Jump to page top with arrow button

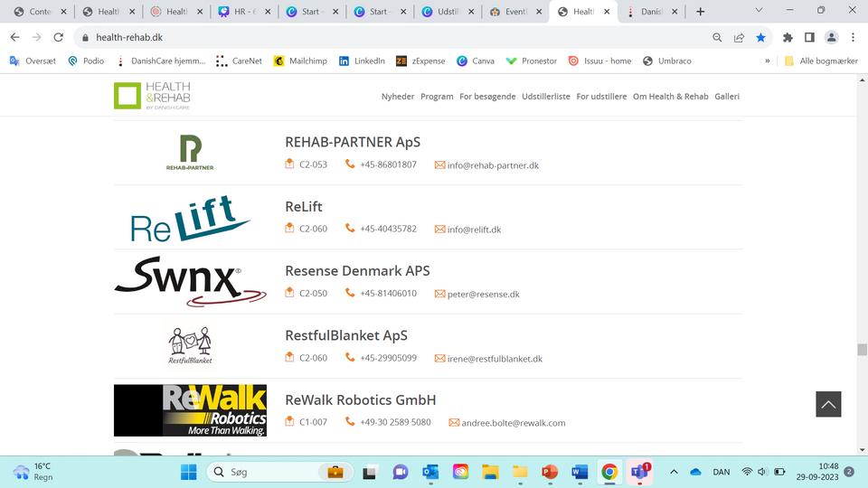[828, 404]
